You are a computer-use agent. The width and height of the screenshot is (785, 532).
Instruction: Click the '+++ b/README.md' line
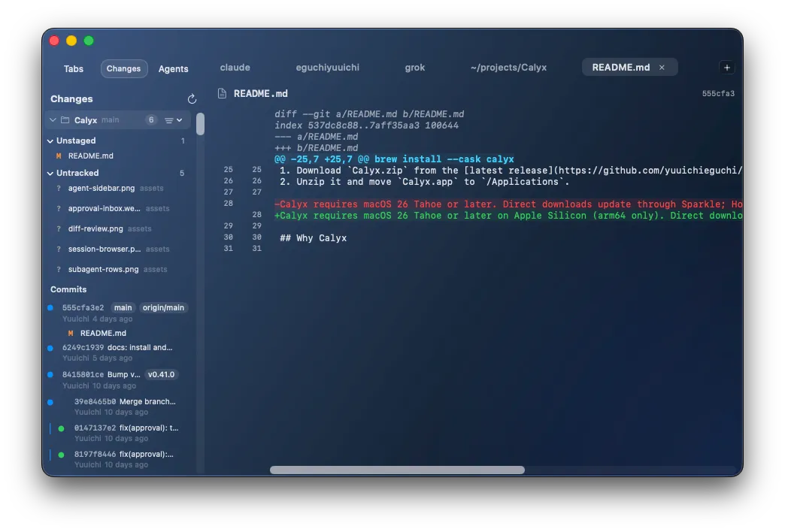[x=316, y=148]
